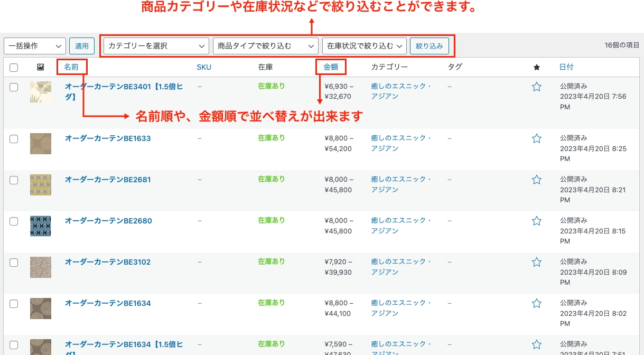Toggle star for オーダーカーテンBE1634 product

(537, 303)
